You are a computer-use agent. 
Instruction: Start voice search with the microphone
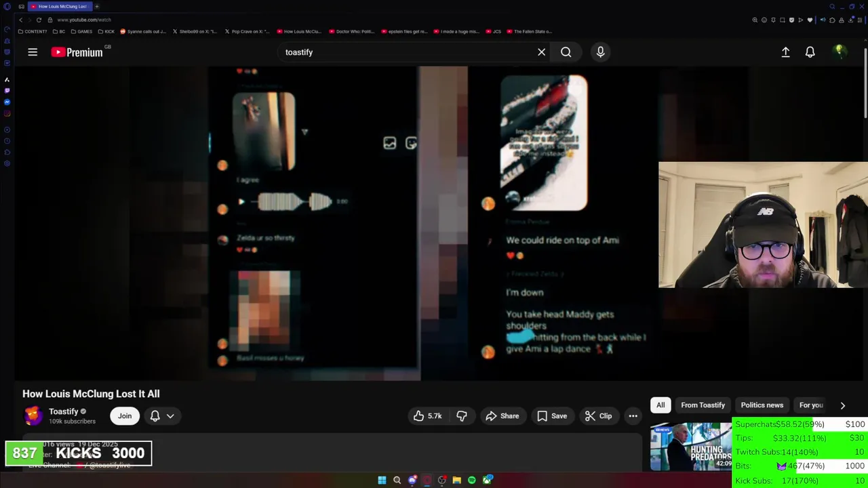tap(600, 52)
